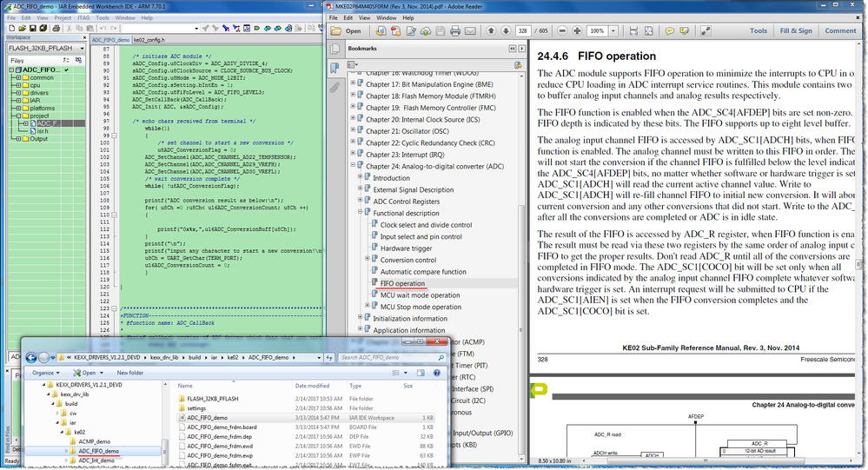Open Window menu in Adobe Reader
The image size is (868, 470).
(387, 17)
